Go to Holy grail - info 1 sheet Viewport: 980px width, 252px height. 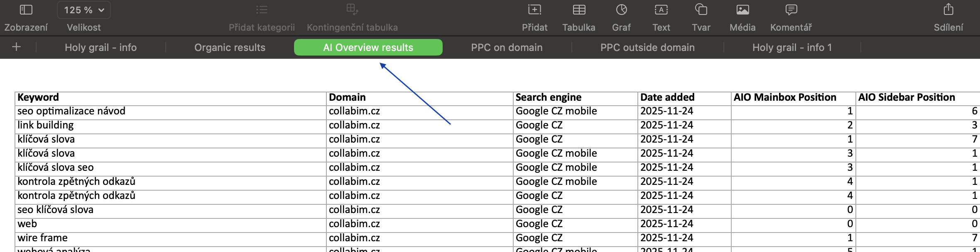click(x=792, y=47)
